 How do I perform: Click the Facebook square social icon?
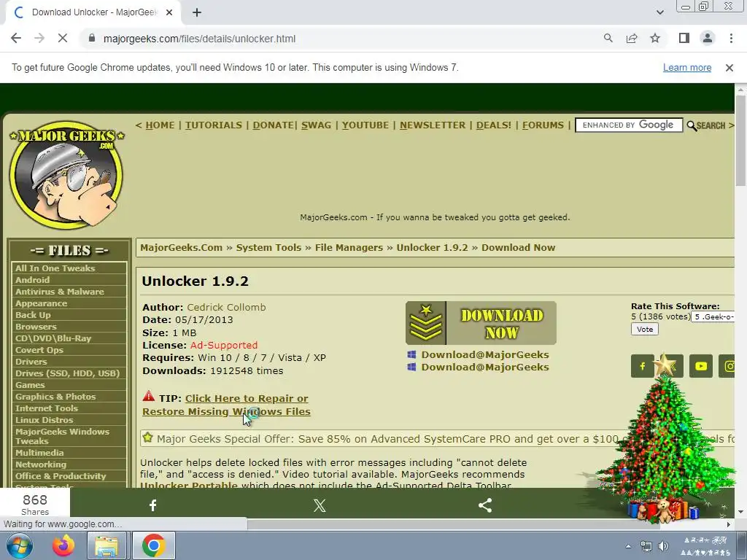pos(642,366)
